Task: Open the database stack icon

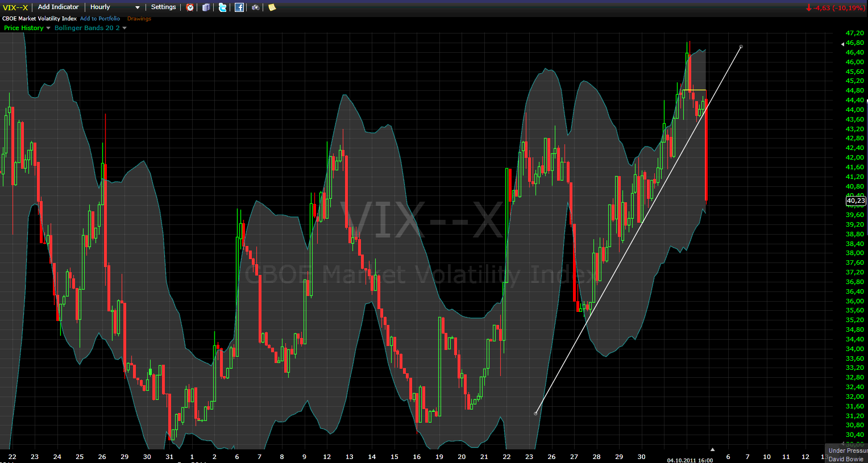Action: click(x=206, y=7)
